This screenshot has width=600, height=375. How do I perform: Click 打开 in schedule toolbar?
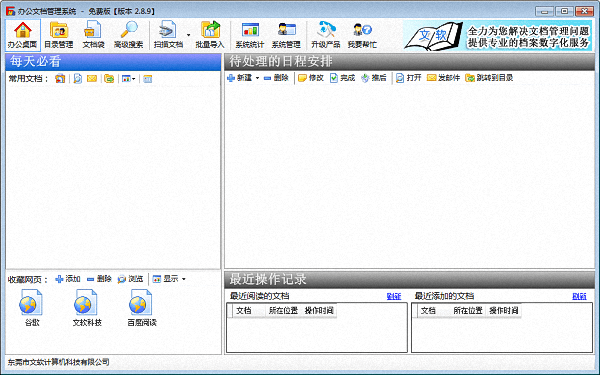[409, 78]
